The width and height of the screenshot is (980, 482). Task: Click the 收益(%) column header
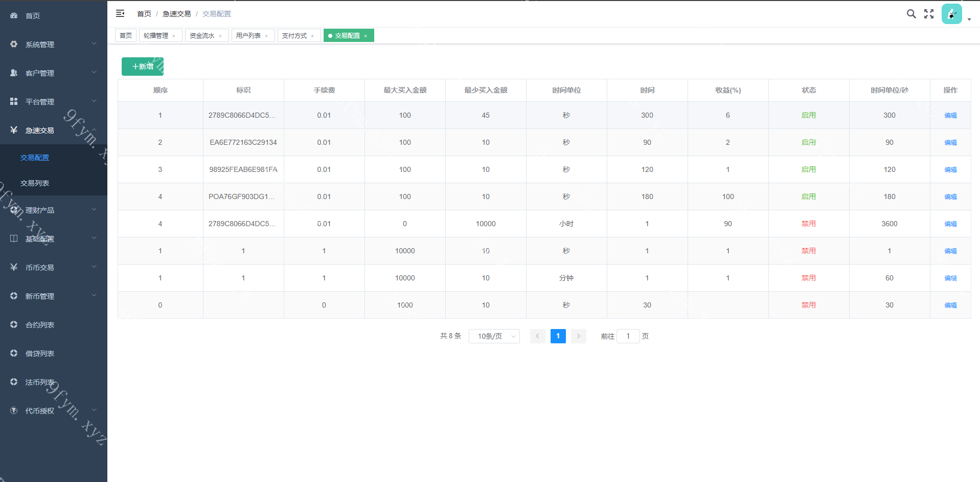(728, 90)
